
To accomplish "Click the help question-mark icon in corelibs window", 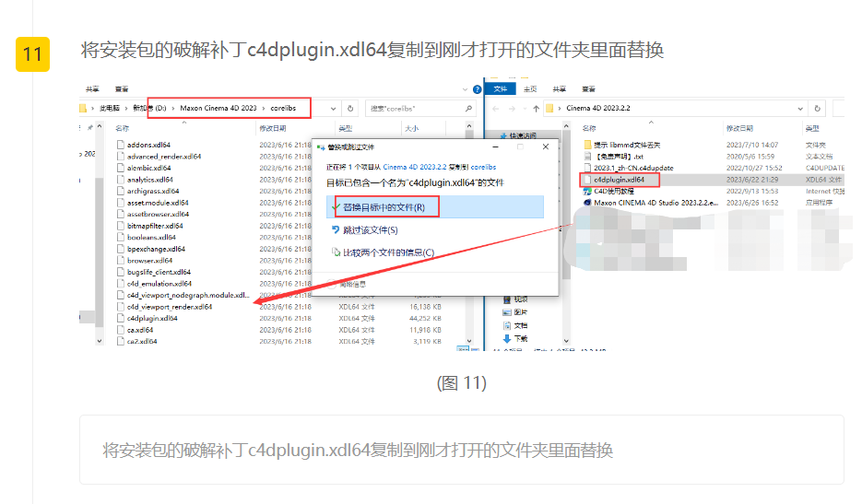I will pos(478,89).
